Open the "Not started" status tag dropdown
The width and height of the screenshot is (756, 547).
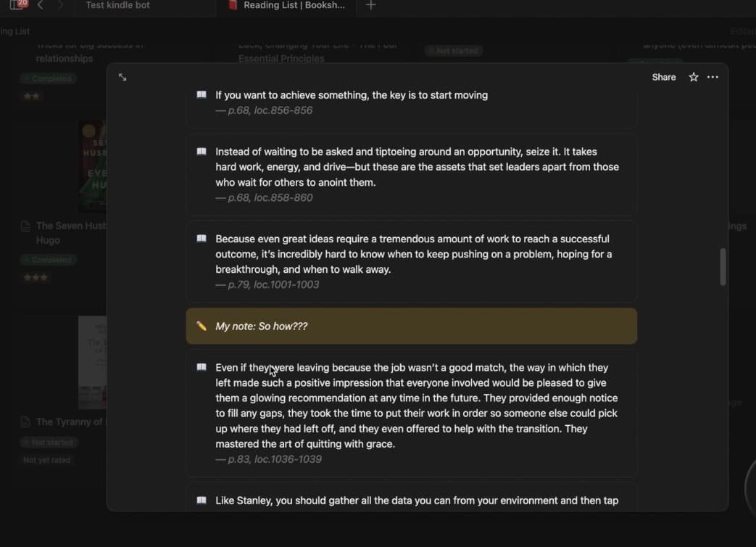(454, 51)
